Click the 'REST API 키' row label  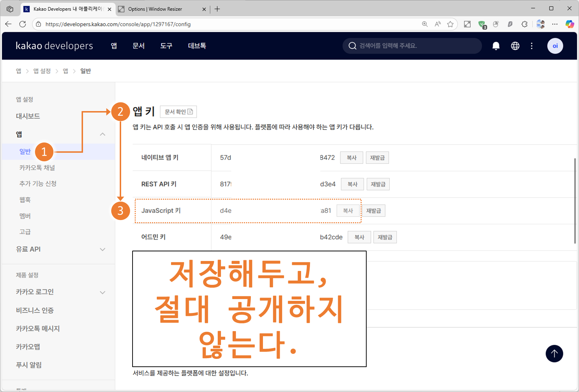click(159, 184)
